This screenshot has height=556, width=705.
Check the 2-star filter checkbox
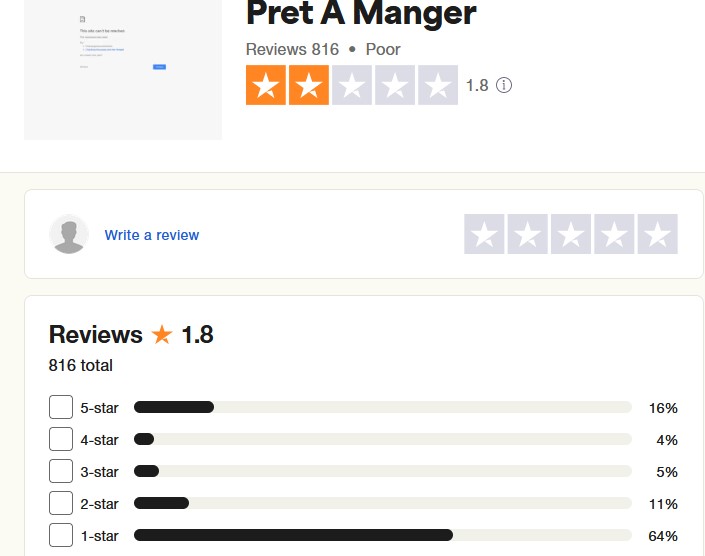coord(61,503)
